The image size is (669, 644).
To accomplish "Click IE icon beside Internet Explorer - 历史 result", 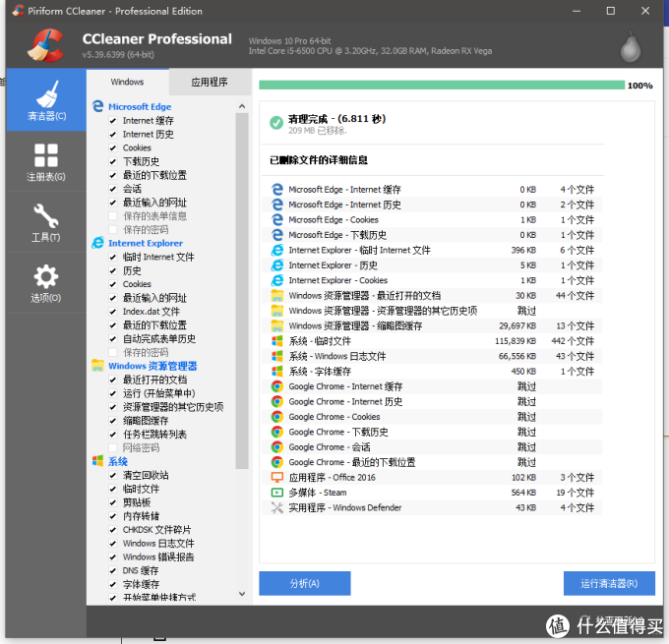I will pyautogui.click(x=277, y=265).
